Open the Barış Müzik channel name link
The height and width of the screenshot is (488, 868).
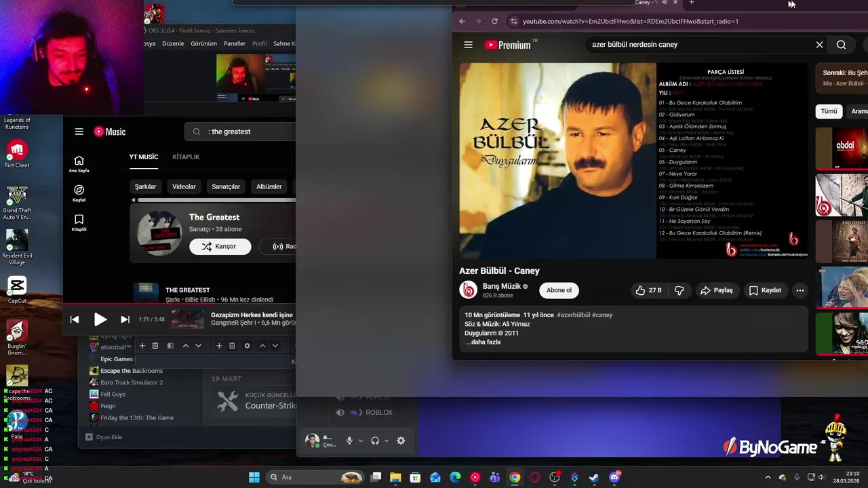click(502, 286)
